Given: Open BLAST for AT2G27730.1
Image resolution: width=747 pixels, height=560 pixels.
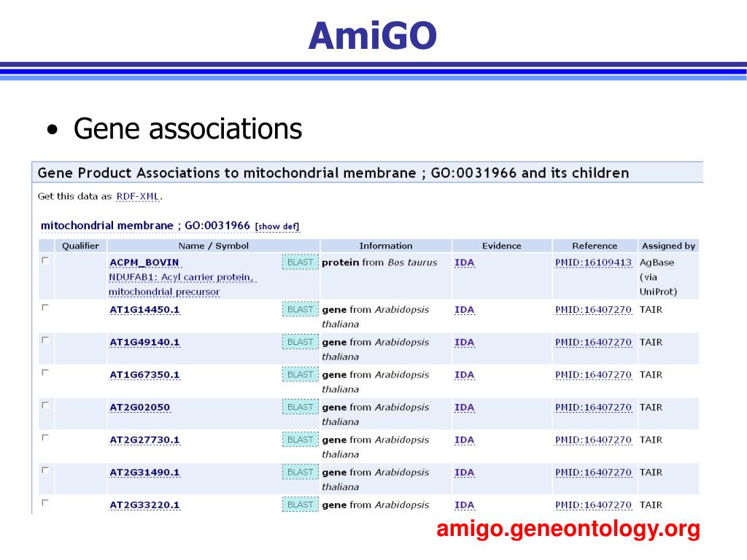Looking at the screenshot, I should click(x=300, y=440).
